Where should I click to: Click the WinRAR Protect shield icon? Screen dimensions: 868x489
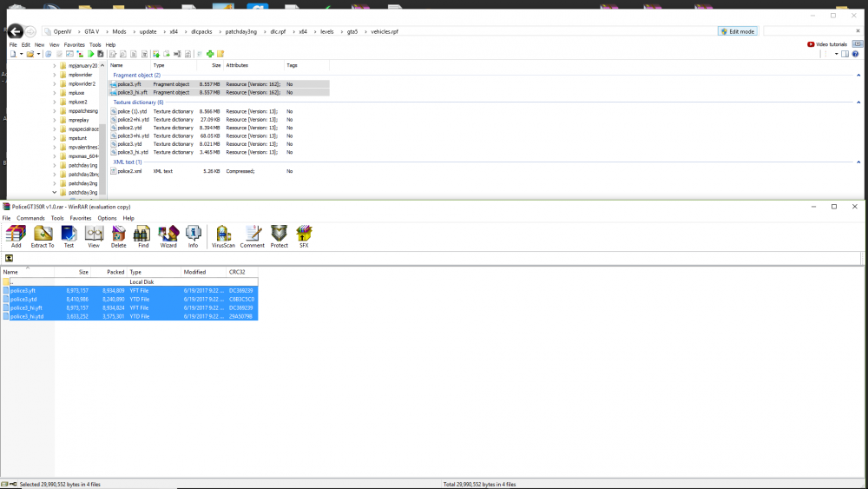[x=279, y=236]
